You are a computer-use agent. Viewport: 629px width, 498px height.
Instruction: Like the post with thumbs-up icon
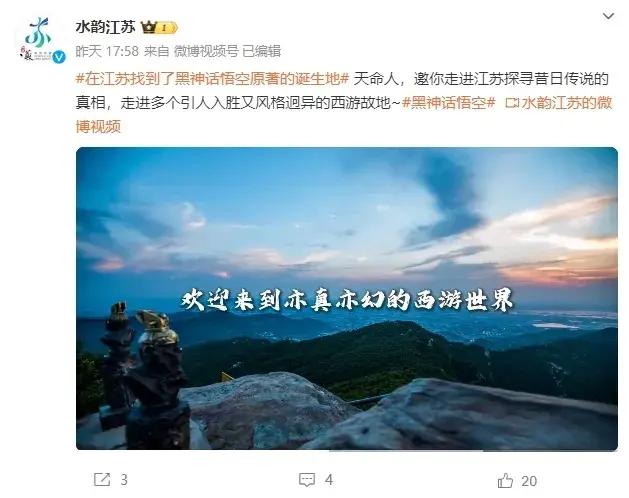(x=505, y=480)
